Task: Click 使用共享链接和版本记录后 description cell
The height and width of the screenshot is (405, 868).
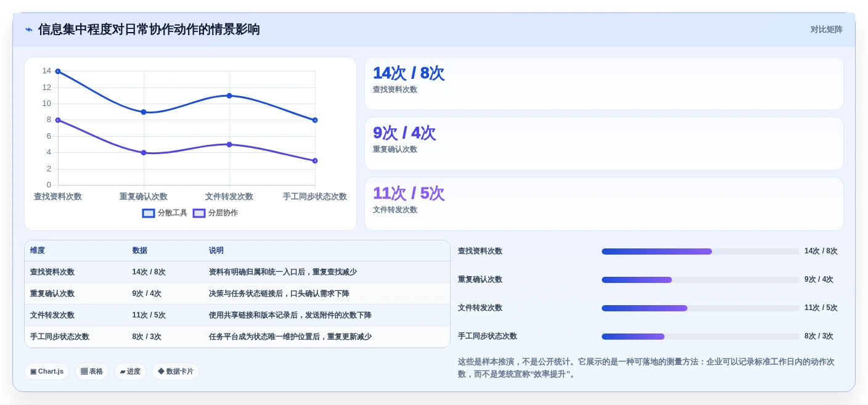Action: 290,315
